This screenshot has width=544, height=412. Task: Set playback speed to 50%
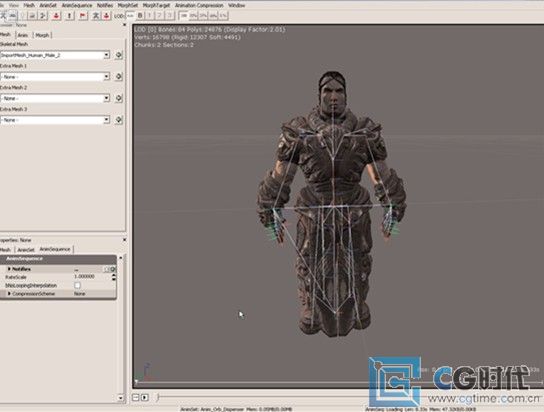click(194, 16)
